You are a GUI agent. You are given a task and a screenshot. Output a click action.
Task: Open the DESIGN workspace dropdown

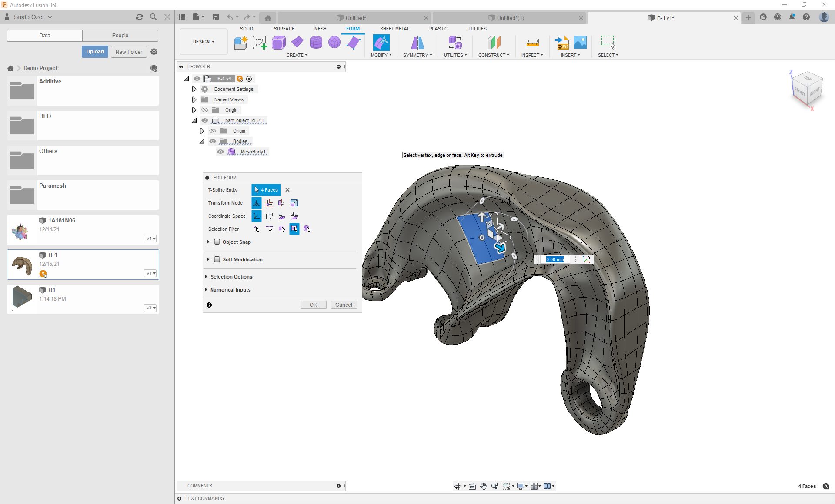[x=204, y=42]
